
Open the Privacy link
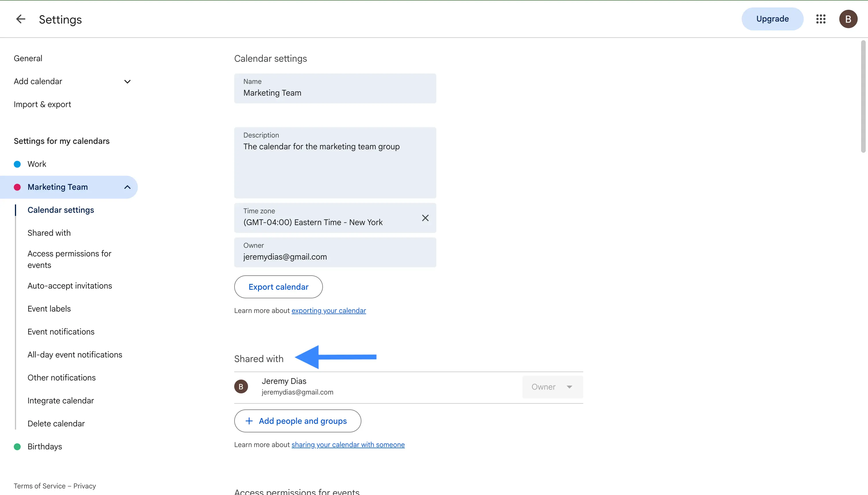85,486
